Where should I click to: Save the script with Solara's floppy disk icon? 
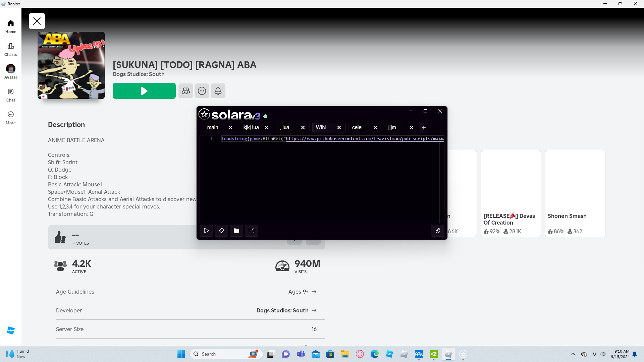[252, 231]
